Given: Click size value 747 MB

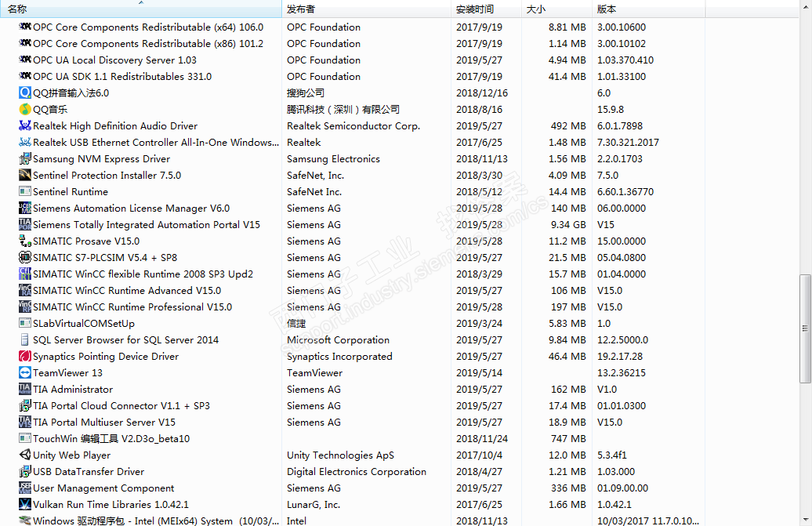Looking at the screenshot, I should [568, 438].
